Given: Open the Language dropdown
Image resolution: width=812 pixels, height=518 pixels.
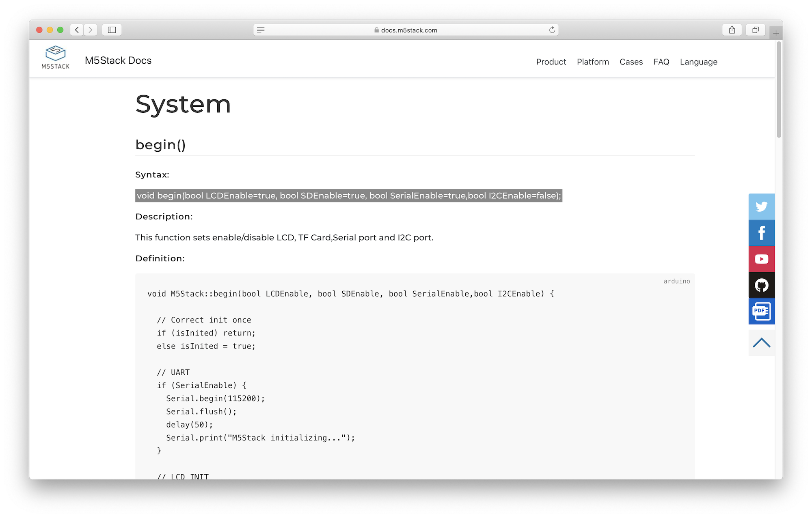Looking at the screenshot, I should pyautogui.click(x=698, y=62).
